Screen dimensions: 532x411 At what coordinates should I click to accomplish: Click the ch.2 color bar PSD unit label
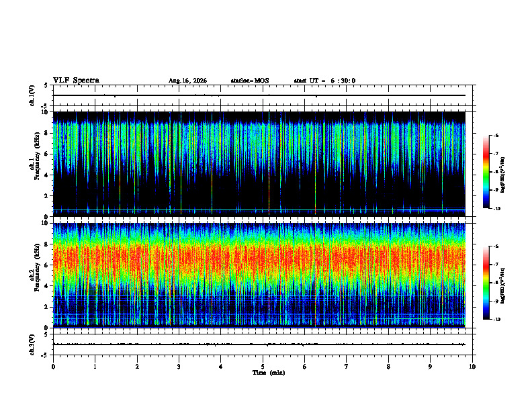pyautogui.click(x=503, y=286)
